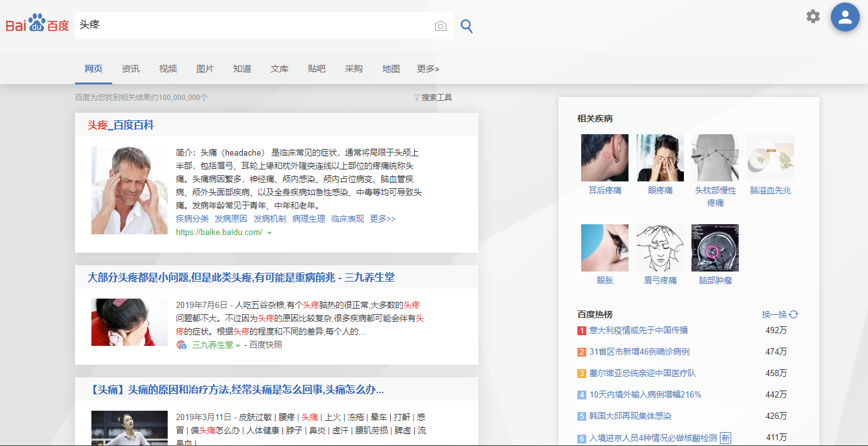This screenshot has height=446, width=868.
Task: Open the 头疼_百度百科 result link
Action: point(120,125)
